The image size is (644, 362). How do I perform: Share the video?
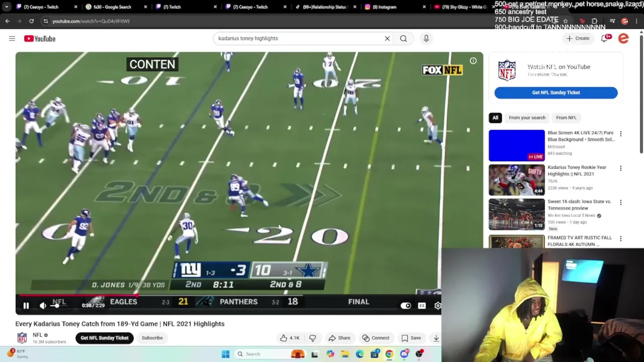pos(339,338)
